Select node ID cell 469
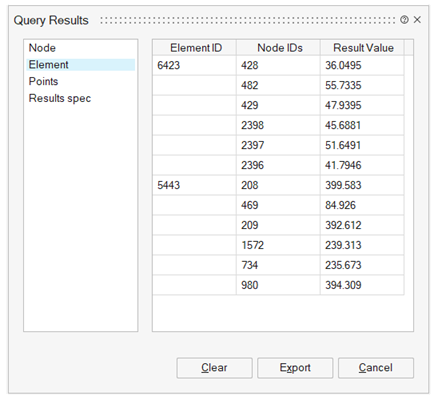The height and width of the screenshot is (407, 443). click(x=278, y=205)
